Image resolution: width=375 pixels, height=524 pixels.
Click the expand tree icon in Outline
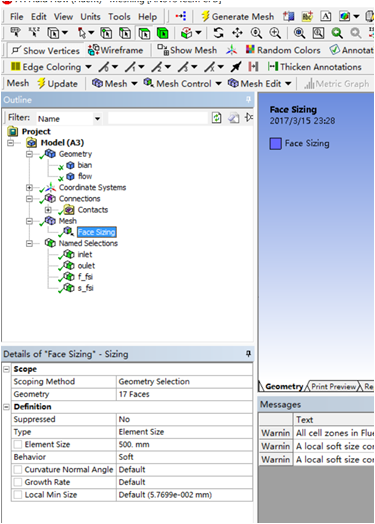(x=248, y=117)
